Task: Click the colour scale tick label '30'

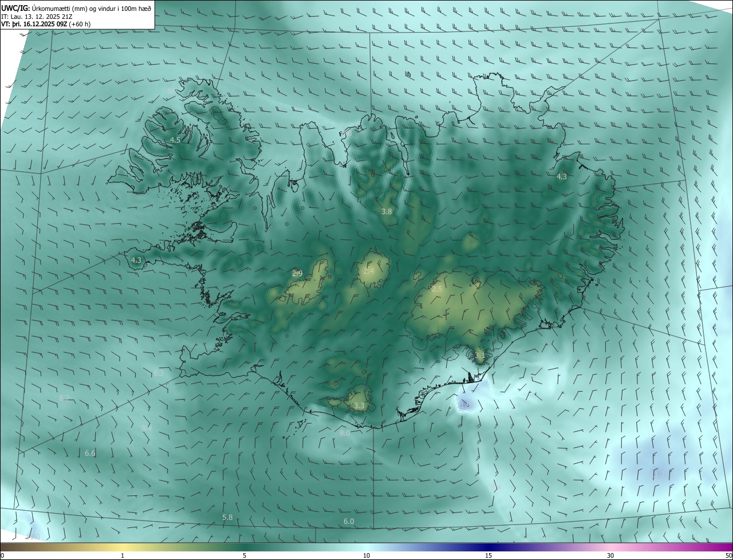Action: tap(610, 555)
